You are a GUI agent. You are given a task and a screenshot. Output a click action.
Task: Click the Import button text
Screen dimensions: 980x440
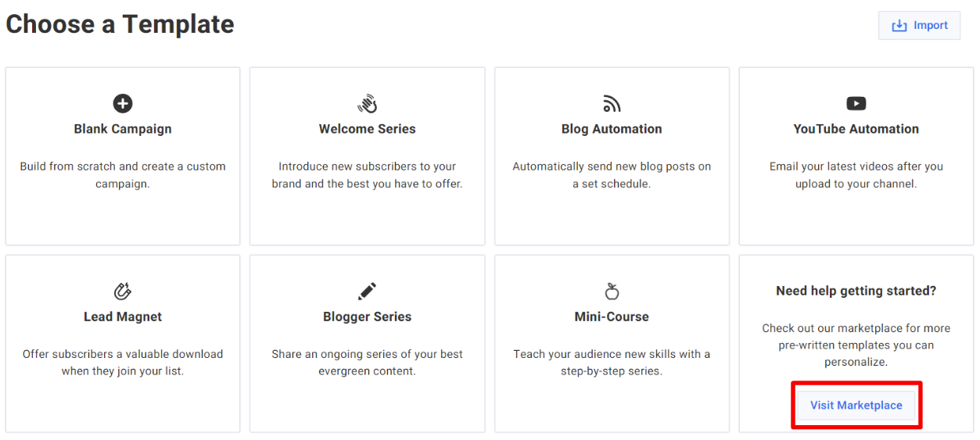click(931, 26)
